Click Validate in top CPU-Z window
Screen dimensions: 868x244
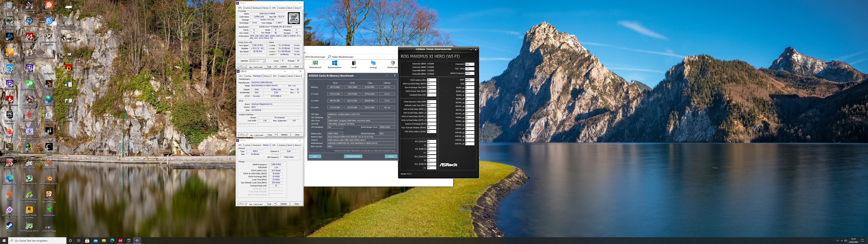coord(284,67)
